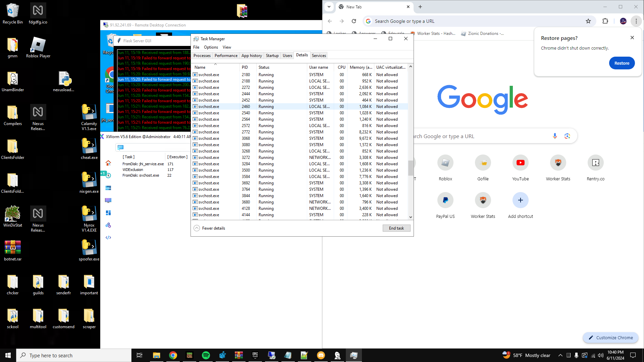Open Google Lens image search icon
The width and height of the screenshot is (644, 362).
click(x=567, y=136)
